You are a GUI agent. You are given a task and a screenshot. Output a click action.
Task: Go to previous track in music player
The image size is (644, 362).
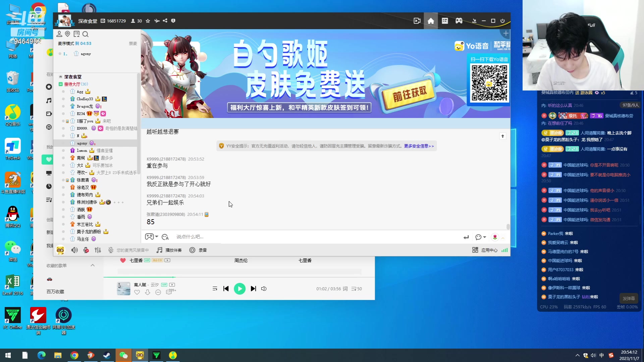(226, 289)
